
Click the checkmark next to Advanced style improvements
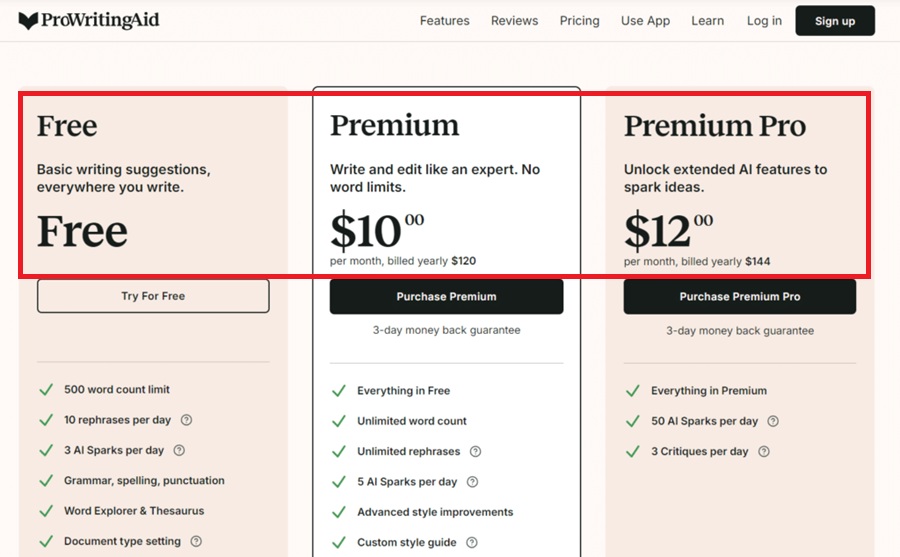pyautogui.click(x=339, y=512)
